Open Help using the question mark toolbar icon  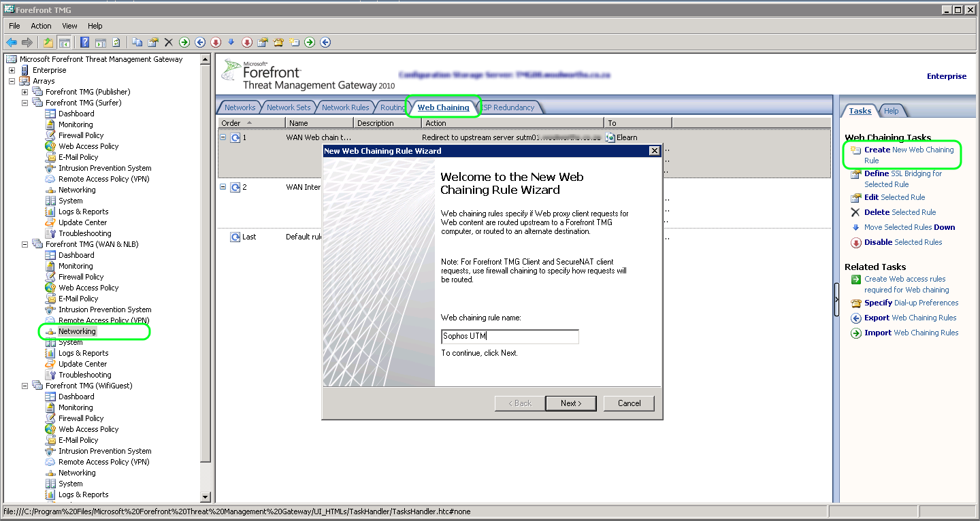click(x=85, y=42)
